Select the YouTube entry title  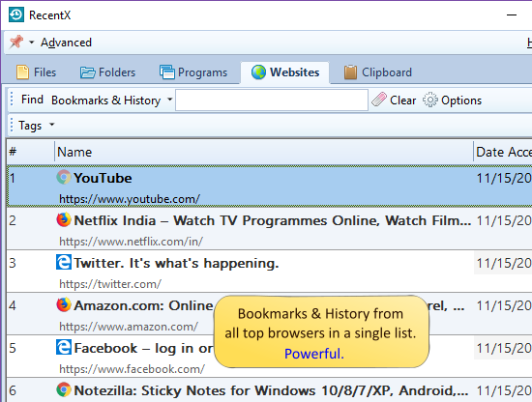pyautogui.click(x=103, y=178)
